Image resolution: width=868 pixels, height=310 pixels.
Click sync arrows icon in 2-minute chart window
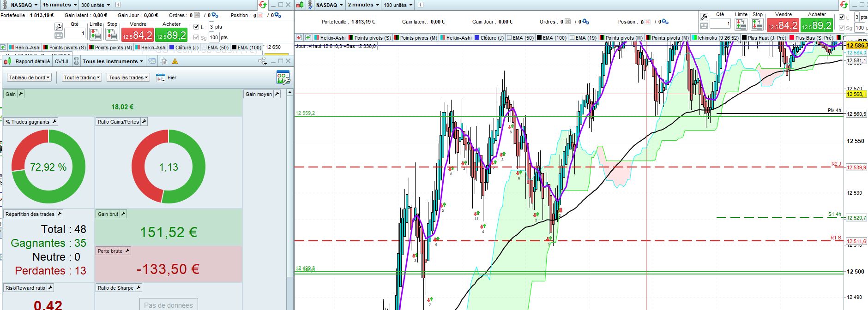(x=844, y=5)
